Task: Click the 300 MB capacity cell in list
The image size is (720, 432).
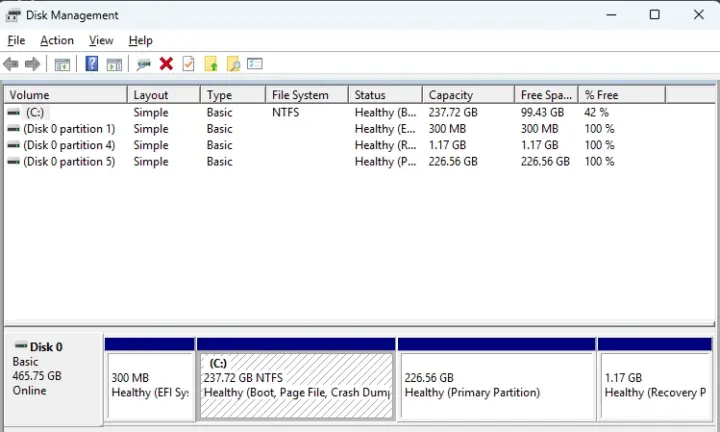Action: point(447,129)
